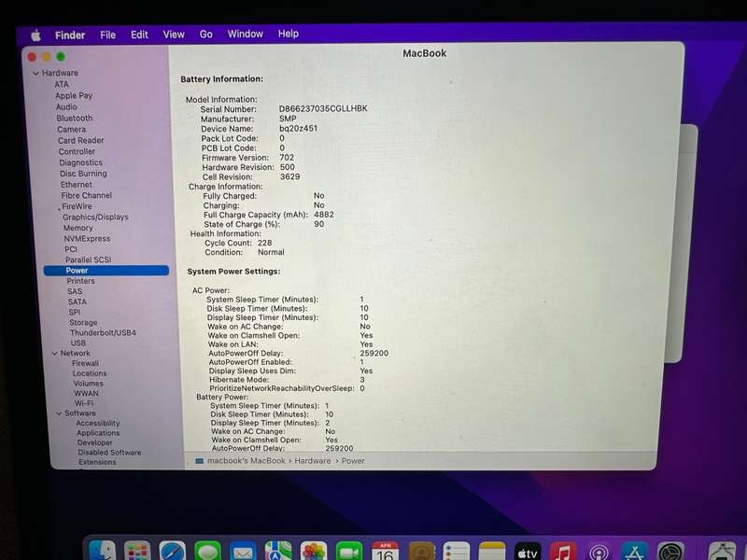The width and height of the screenshot is (747, 560).
Task: Select Printers in the sidebar
Action: (x=80, y=281)
